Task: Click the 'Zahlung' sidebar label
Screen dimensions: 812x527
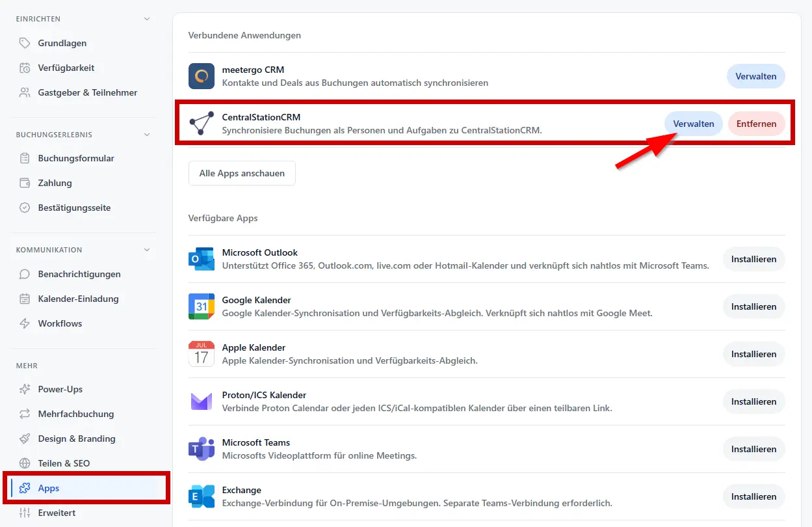Action: point(55,183)
